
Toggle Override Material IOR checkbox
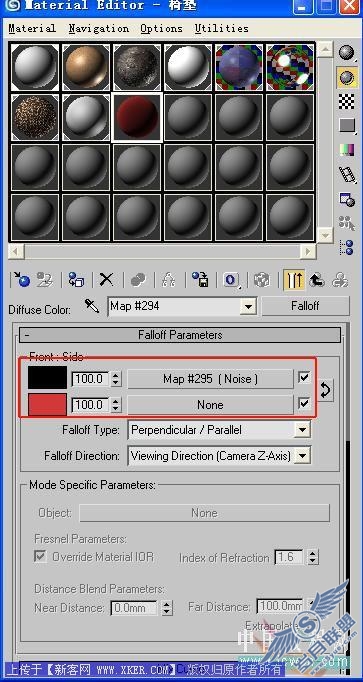[40, 556]
